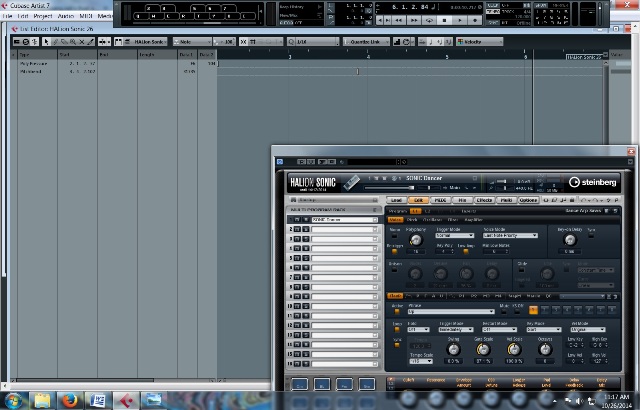
Task: Select the arrow Object Selection tool in List Editor
Action: pos(46,42)
